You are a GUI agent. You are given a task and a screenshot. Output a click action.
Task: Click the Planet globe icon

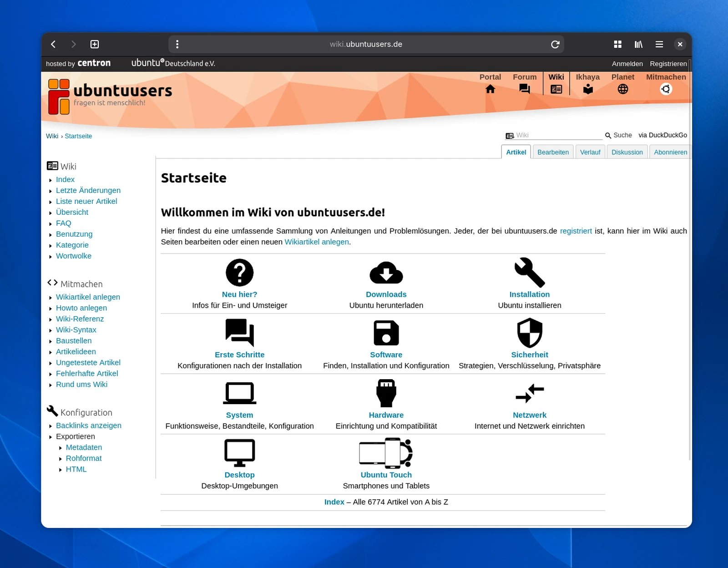[623, 89]
